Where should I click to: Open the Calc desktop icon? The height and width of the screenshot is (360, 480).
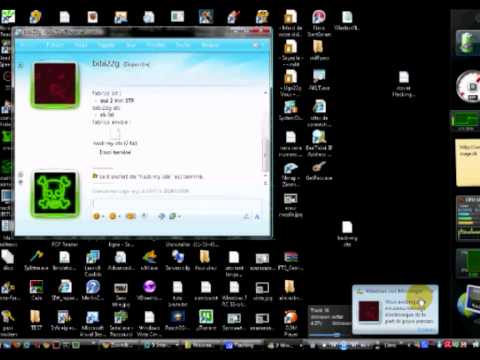click(36, 290)
